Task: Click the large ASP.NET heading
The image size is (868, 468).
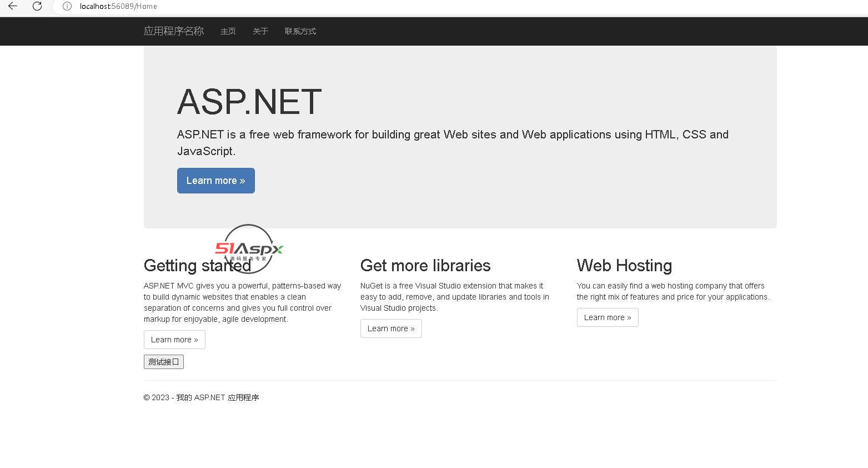Action: click(x=249, y=102)
